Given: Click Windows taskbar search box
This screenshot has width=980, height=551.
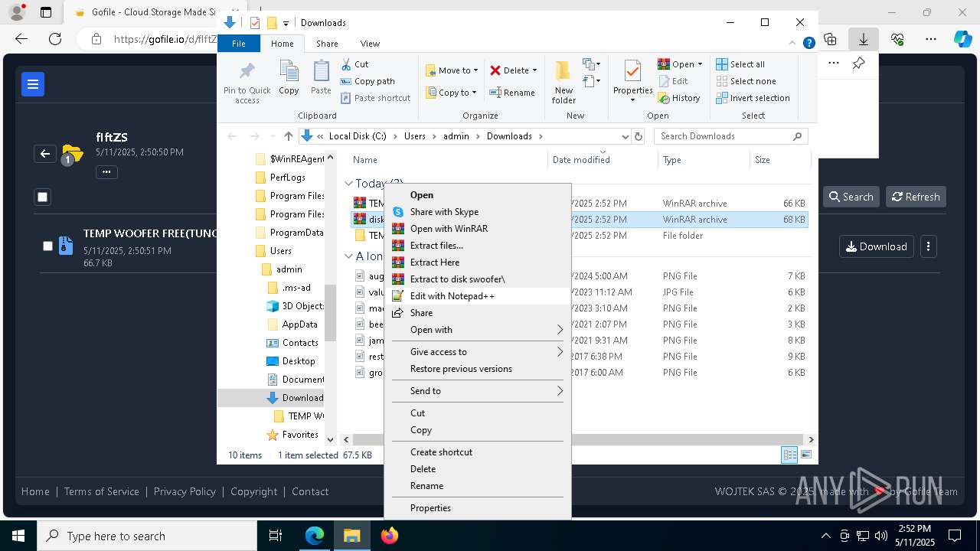Looking at the screenshot, I should [x=147, y=536].
